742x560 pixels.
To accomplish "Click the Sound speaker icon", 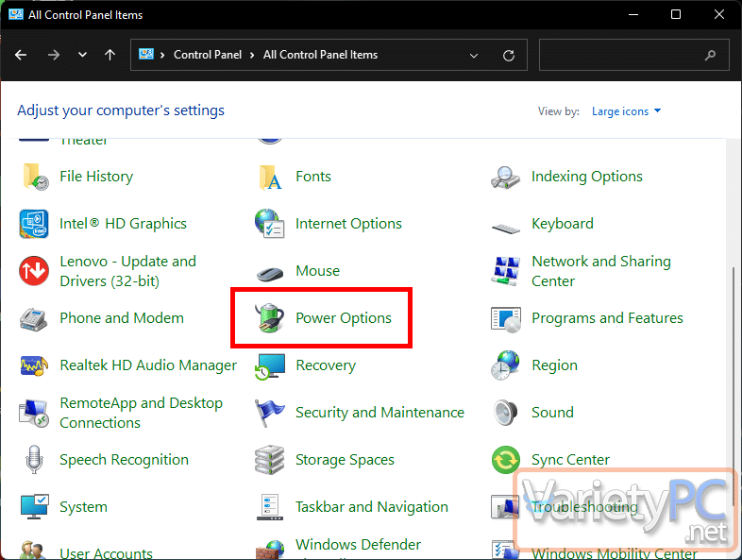I will [x=505, y=413].
